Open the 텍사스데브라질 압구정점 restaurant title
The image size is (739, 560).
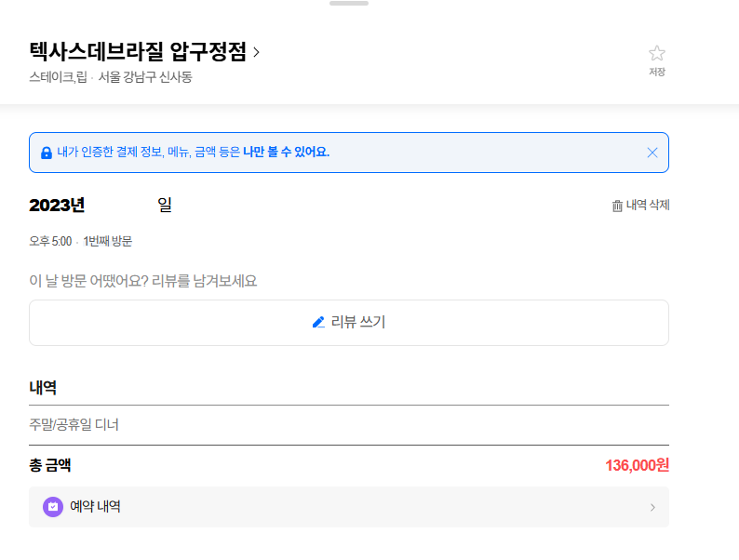tap(138, 52)
